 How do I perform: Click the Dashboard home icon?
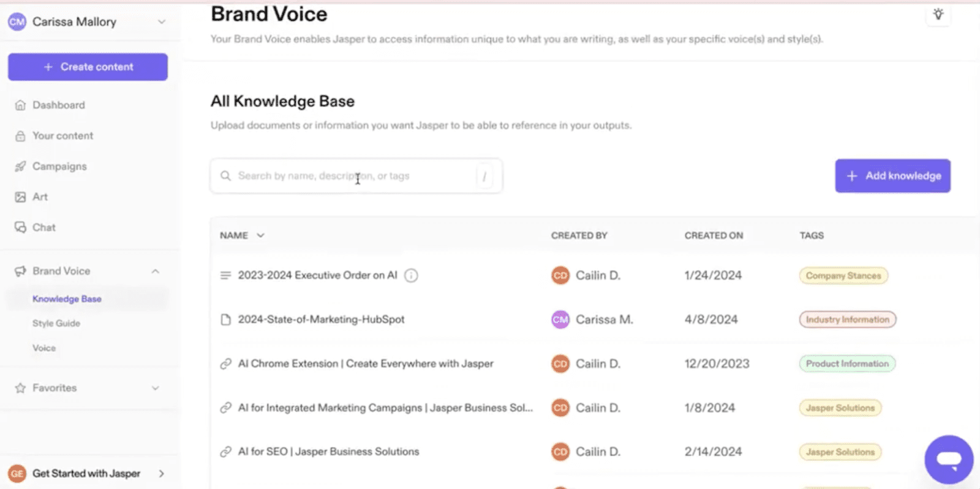tap(20, 105)
